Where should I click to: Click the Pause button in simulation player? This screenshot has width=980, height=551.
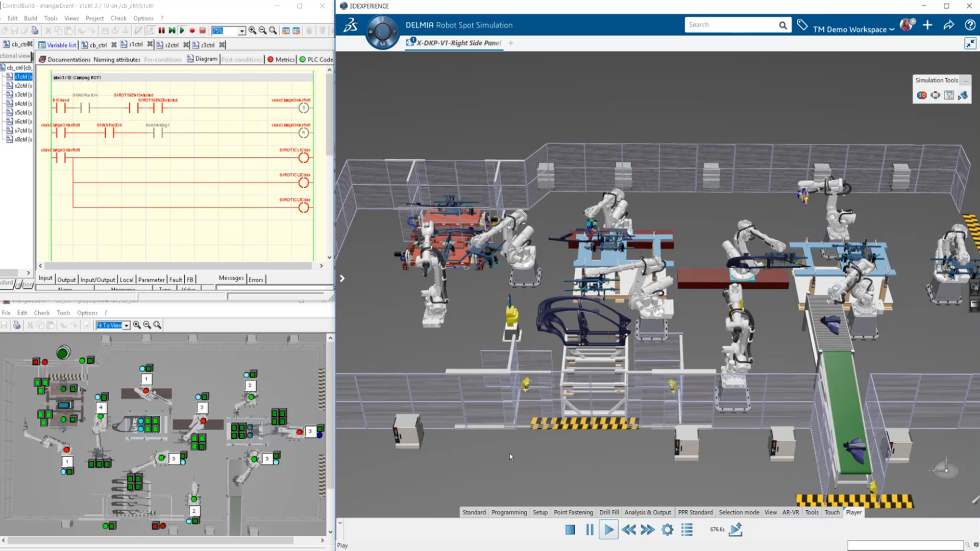[589, 530]
